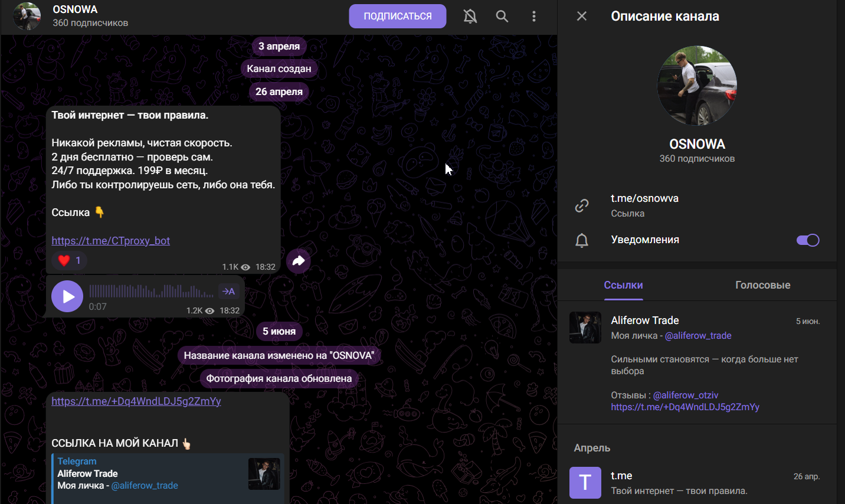Screen dimensions: 845x504
Task: Toggle the heart reaction on the post
Action: click(x=69, y=260)
